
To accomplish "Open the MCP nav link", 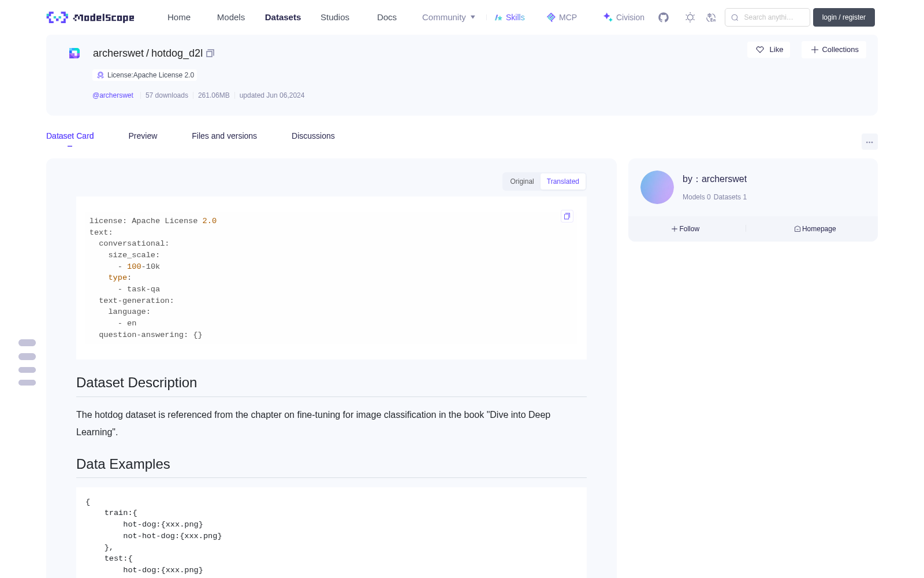I will pyautogui.click(x=562, y=17).
